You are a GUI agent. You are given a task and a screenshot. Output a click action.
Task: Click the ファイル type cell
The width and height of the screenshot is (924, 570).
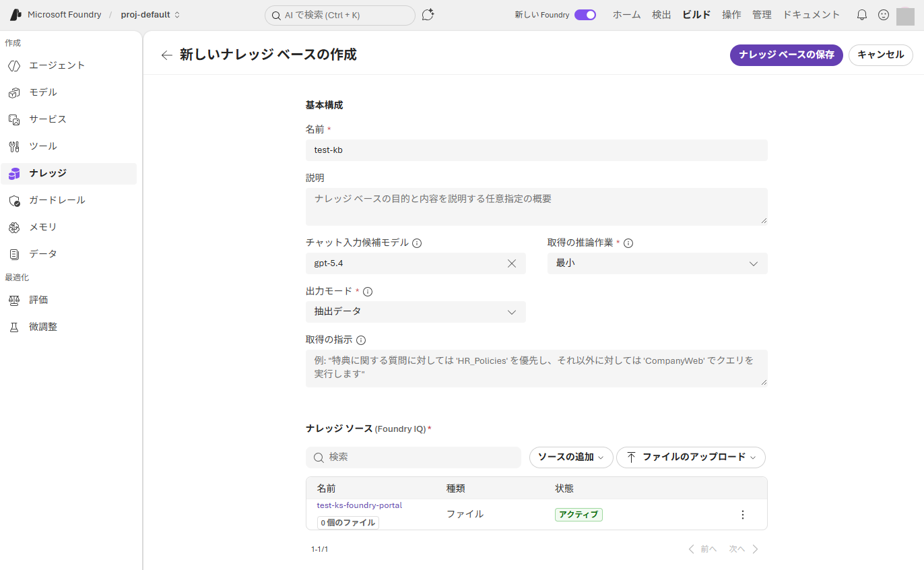click(465, 514)
